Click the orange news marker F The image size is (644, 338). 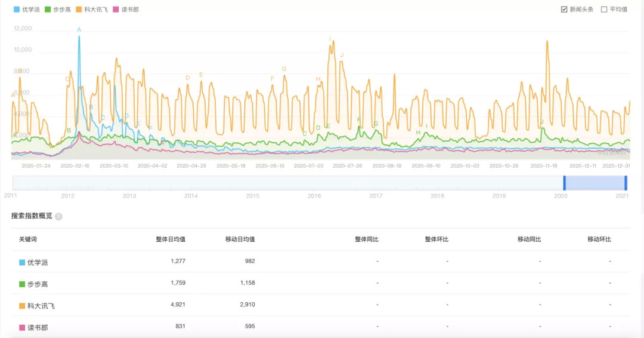click(273, 79)
